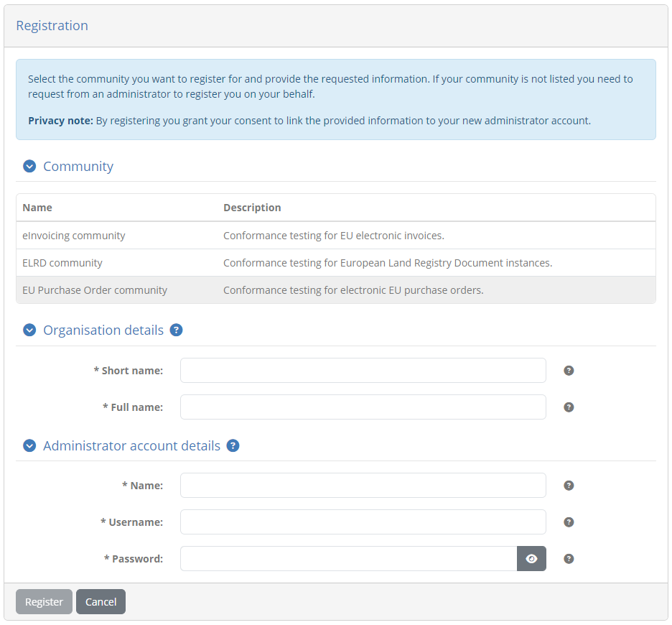Screen dimensions: 672x625
Task: Click the Organisation details section title
Action: point(103,330)
